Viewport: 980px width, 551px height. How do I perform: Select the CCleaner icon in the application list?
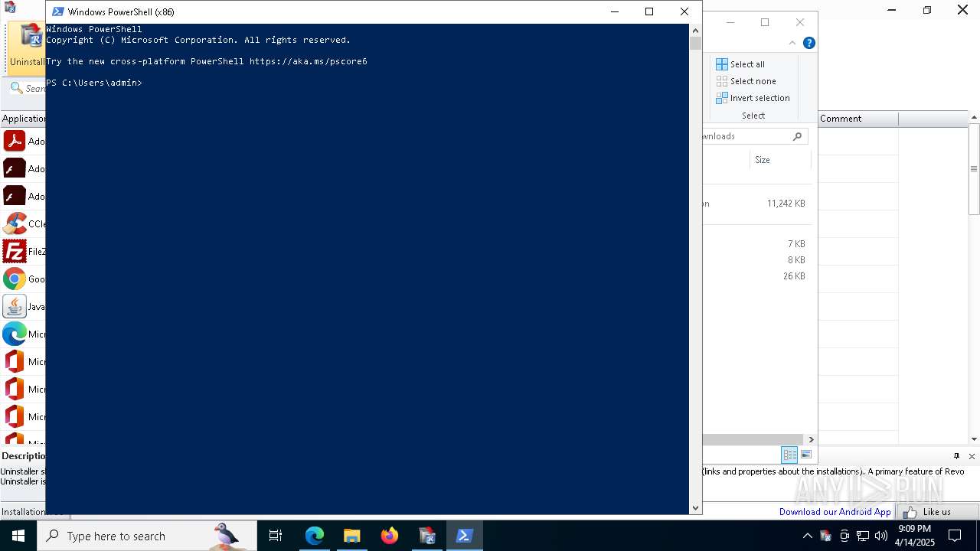pyautogui.click(x=15, y=223)
